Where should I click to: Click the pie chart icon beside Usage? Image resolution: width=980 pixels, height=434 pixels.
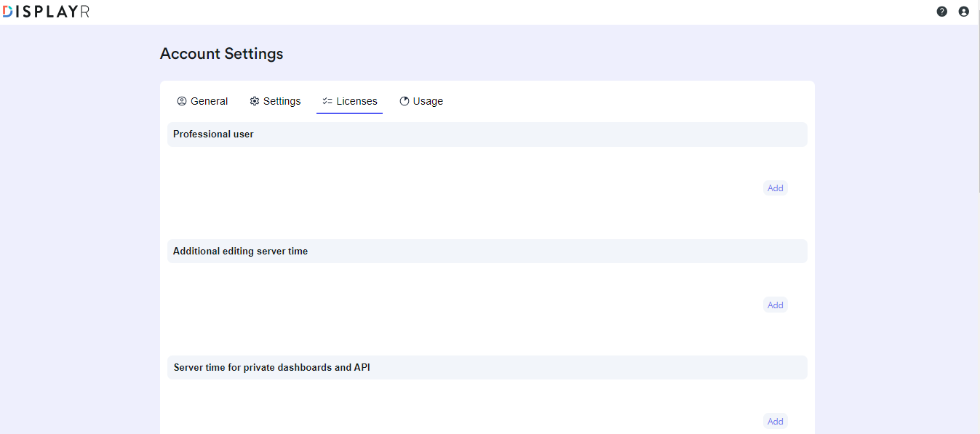point(405,101)
